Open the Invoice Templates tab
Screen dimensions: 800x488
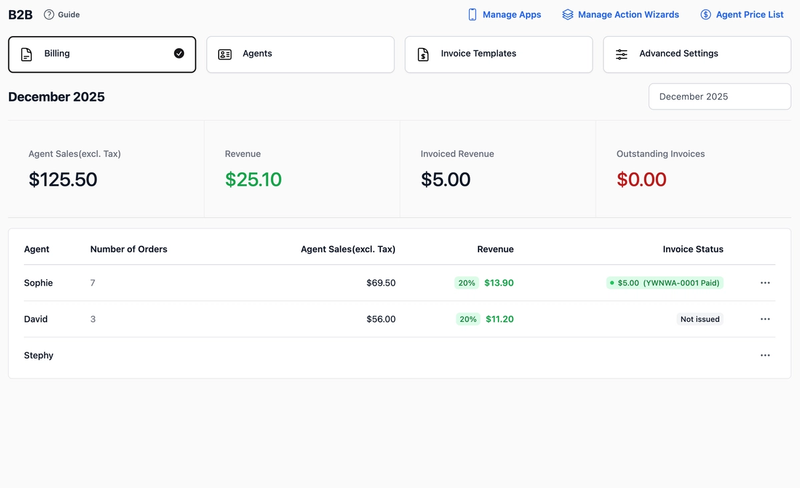coord(498,54)
